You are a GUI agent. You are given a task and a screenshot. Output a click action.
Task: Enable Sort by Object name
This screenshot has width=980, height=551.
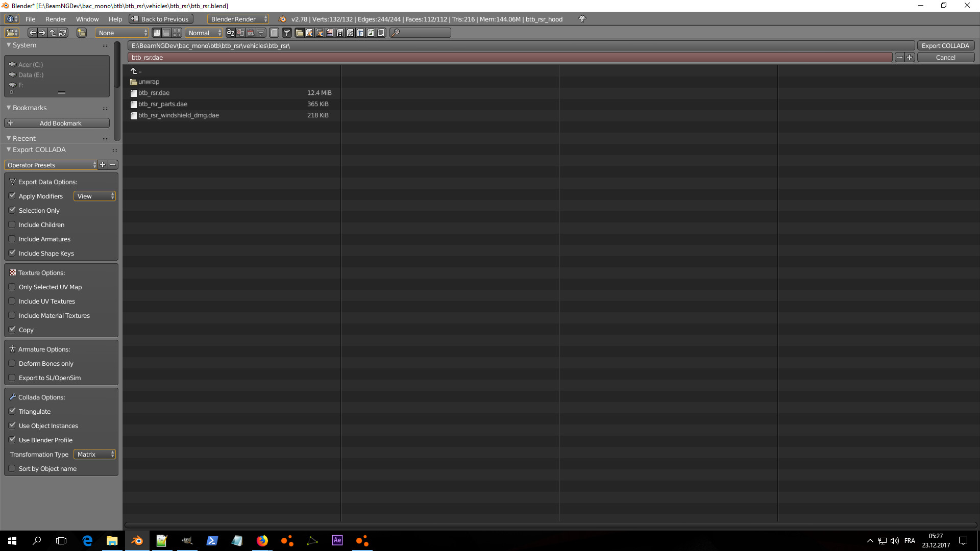(x=12, y=468)
